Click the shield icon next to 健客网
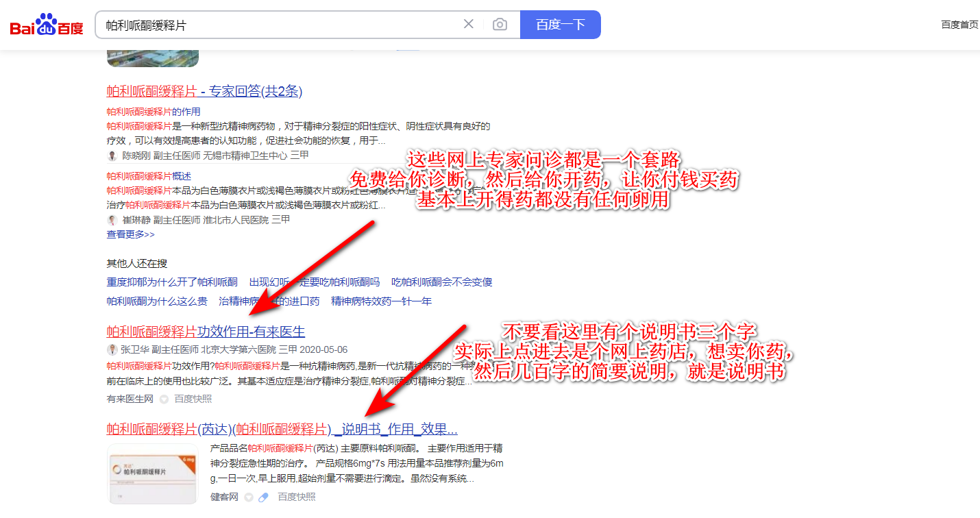Image resolution: width=980 pixels, height=518 pixels. [249, 497]
